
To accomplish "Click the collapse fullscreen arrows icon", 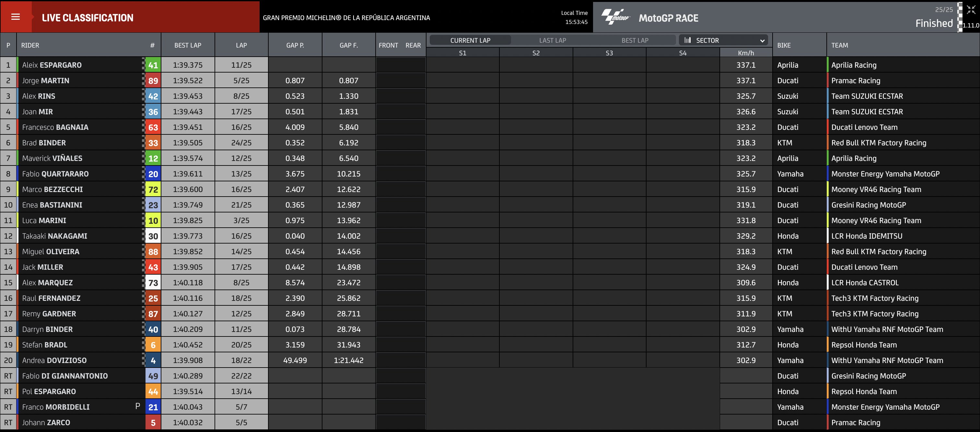I will coord(971,9).
